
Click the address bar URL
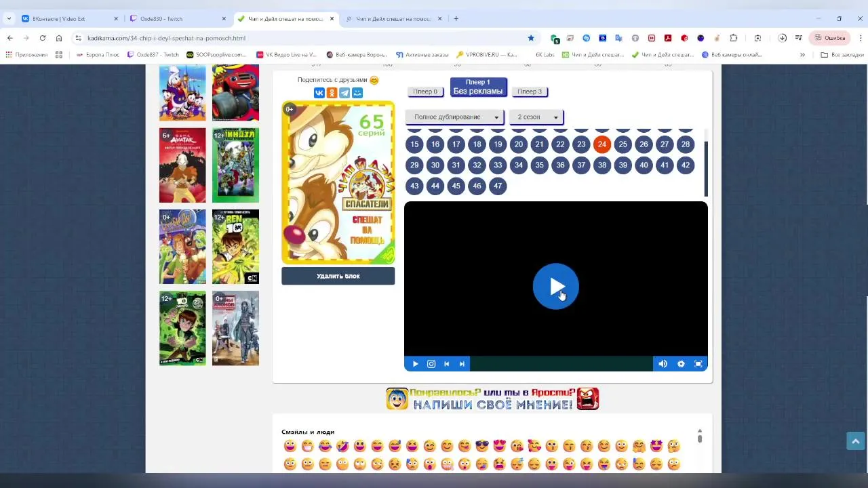(x=166, y=38)
